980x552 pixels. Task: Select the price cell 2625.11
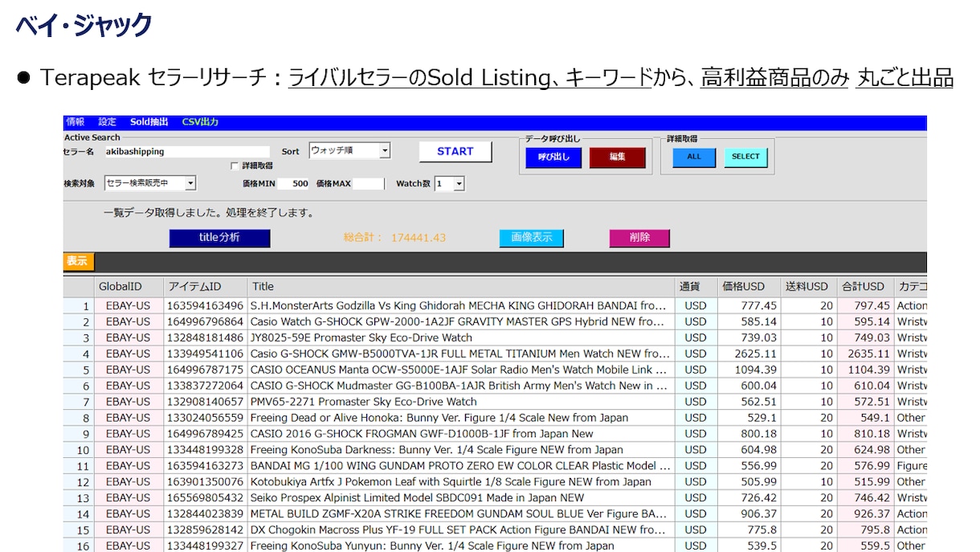pos(749,354)
